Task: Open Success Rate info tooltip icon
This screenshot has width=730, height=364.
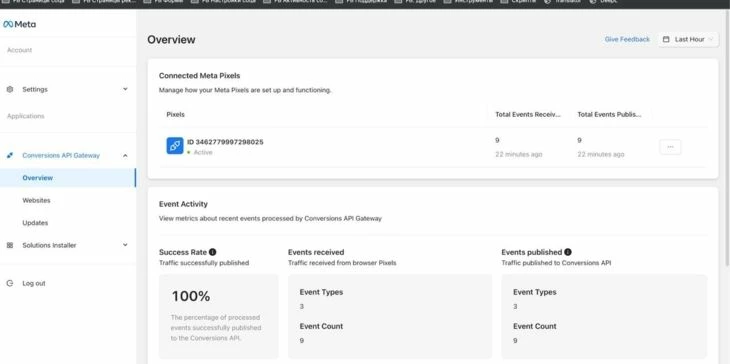Action: pyautogui.click(x=212, y=252)
